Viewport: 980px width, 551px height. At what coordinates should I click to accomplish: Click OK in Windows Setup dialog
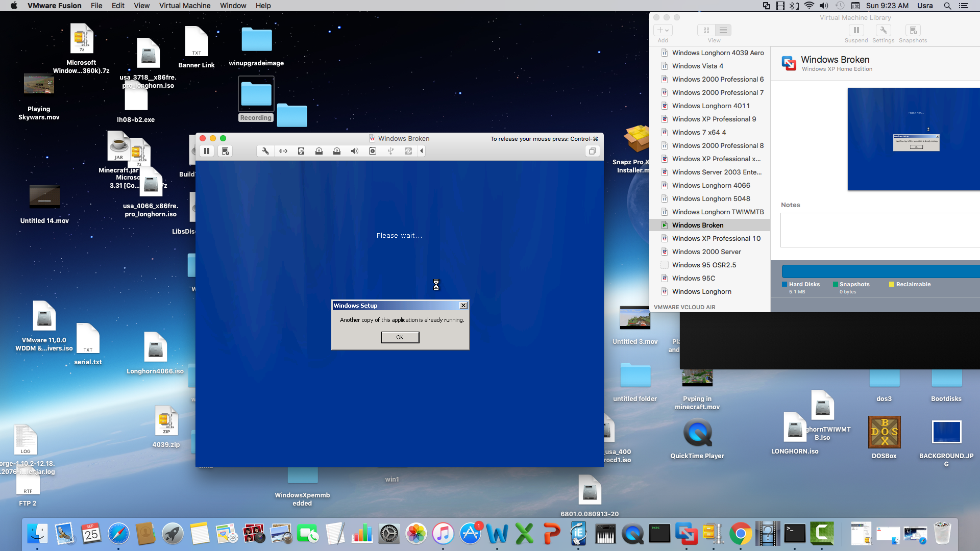click(400, 337)
